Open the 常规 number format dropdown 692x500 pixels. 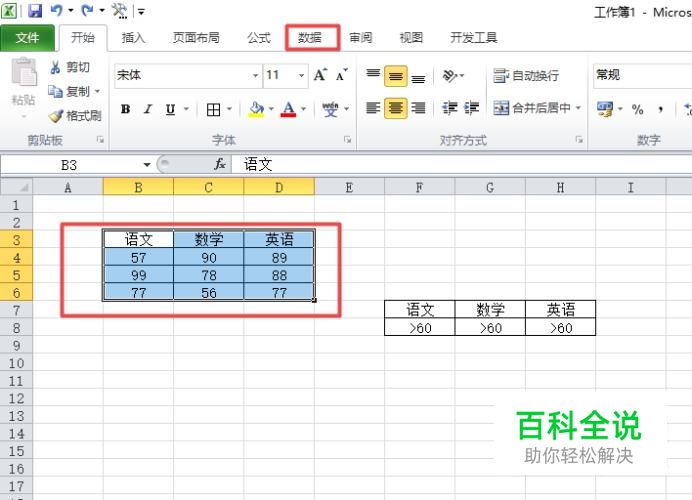642,75
